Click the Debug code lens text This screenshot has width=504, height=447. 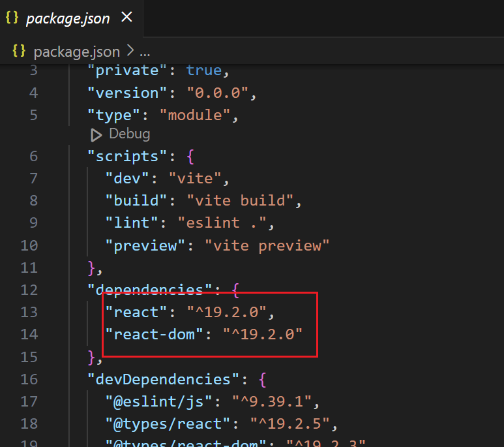tap(129, 134)
